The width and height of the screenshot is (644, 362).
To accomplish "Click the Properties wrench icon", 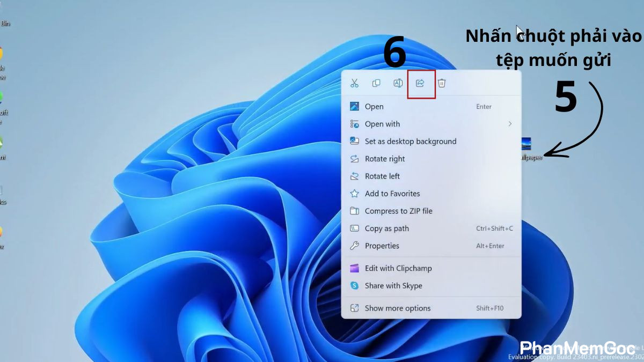I will coord(354,246).
